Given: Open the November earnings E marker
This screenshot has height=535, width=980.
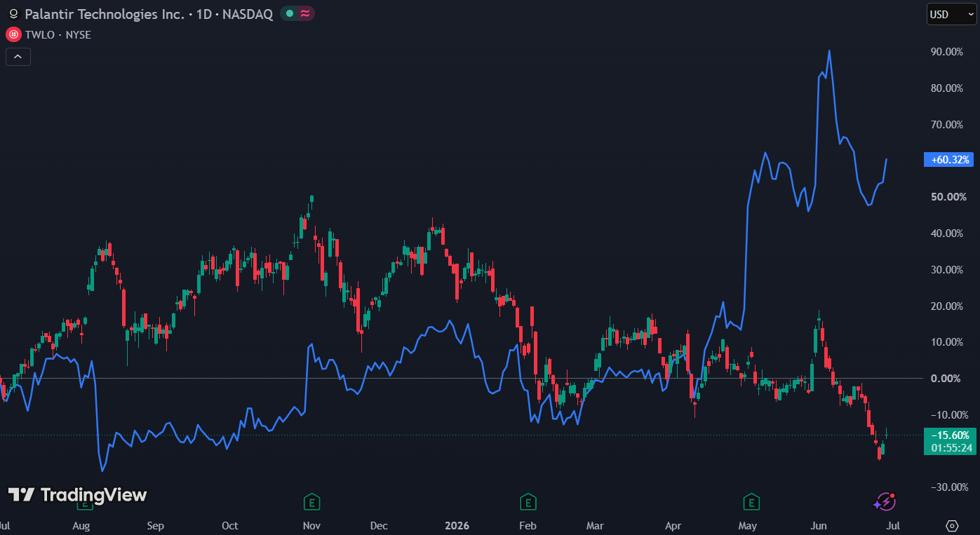Looking at the screenshot, I should point(312,502).
